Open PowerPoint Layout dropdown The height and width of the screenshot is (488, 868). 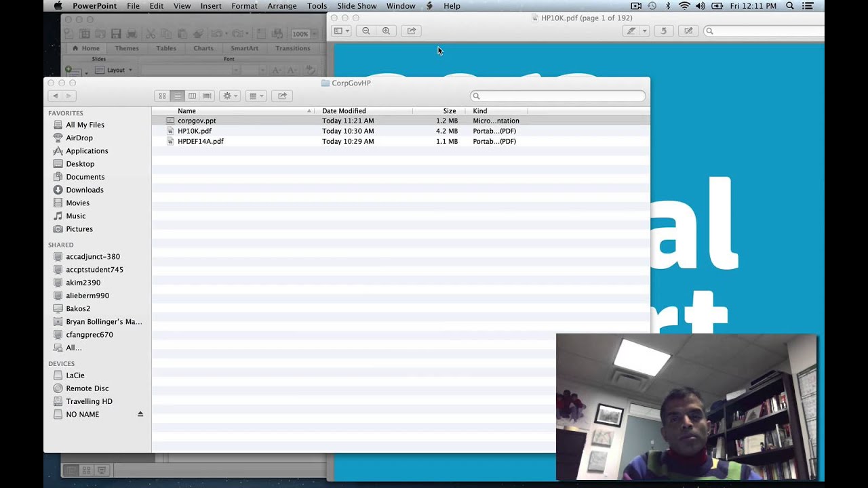(x=114, y=70)
